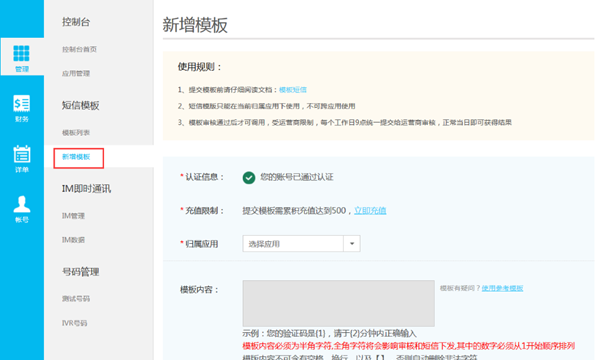This screenshot has width=600, height=360.
Task: Open the 详单 calendar icon section
Action: pos(22,159)
